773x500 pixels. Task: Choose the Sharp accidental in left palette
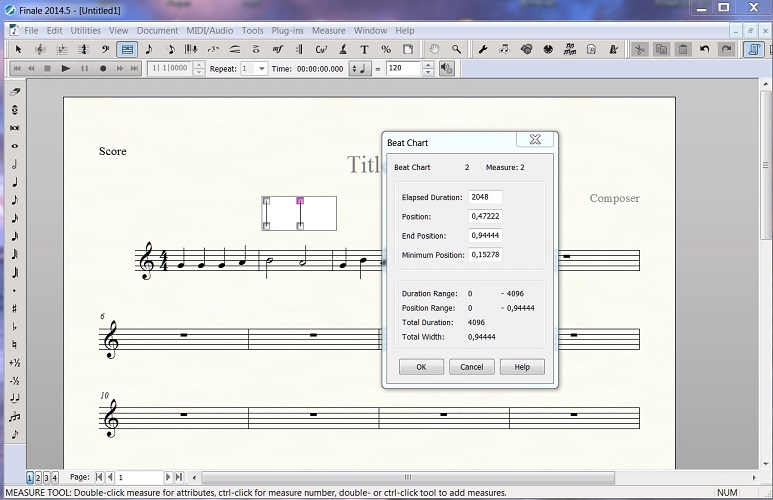[15, 308]
